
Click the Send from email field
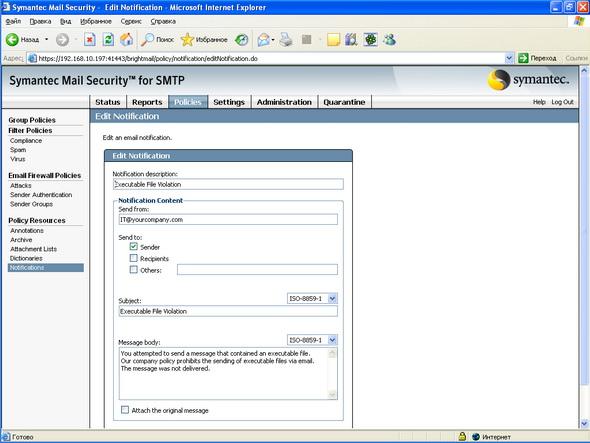click(228, 219)
